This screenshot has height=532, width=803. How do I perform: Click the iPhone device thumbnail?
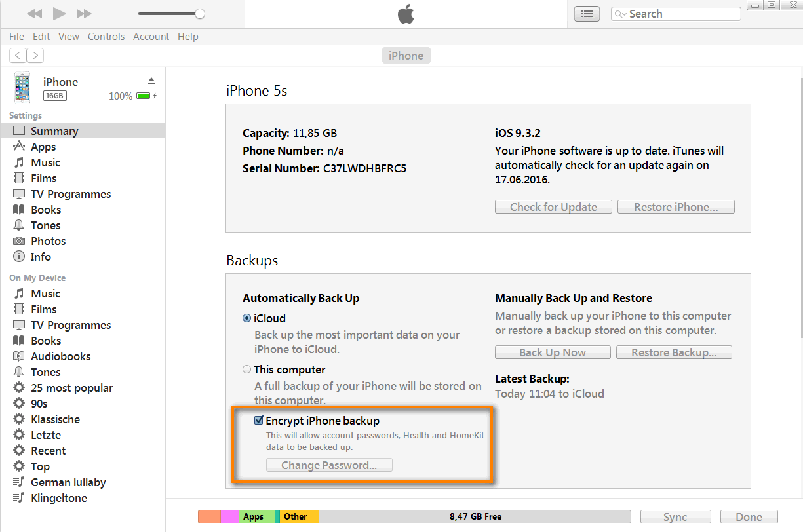coord(22,88)
